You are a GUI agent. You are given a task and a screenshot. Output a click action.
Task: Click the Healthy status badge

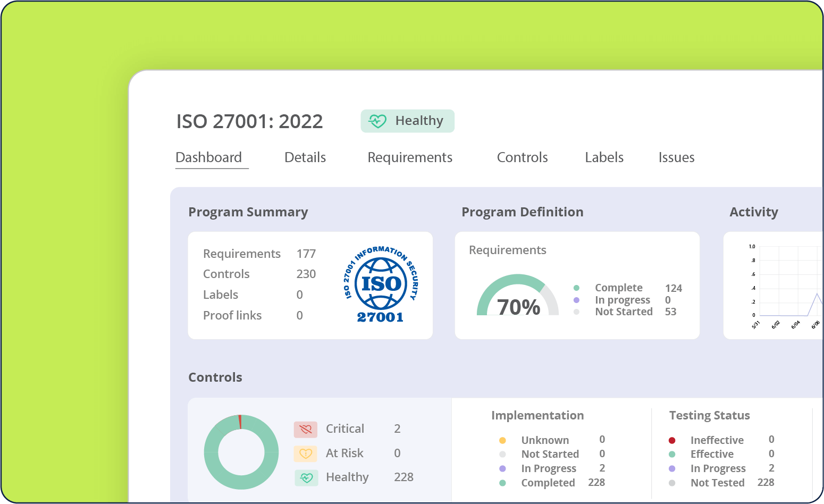(407, 121)
